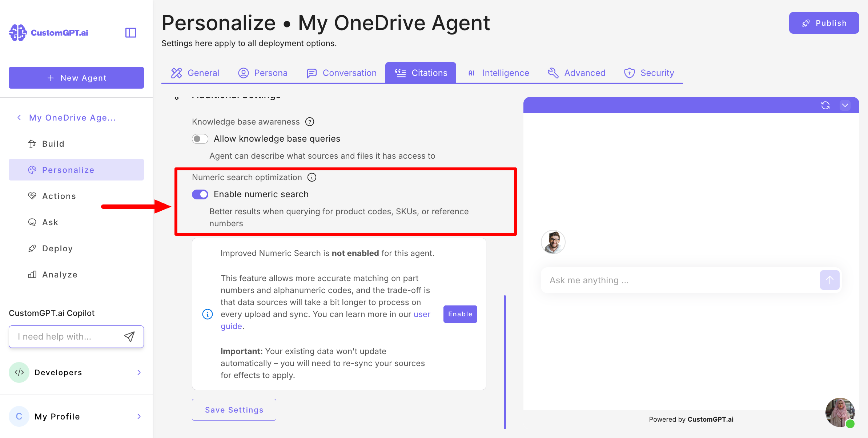Image resolution: width=868 pixels, height=438 pixels.
Task: Send the Copilot message with paper plane icon
Action: [129, 337]
